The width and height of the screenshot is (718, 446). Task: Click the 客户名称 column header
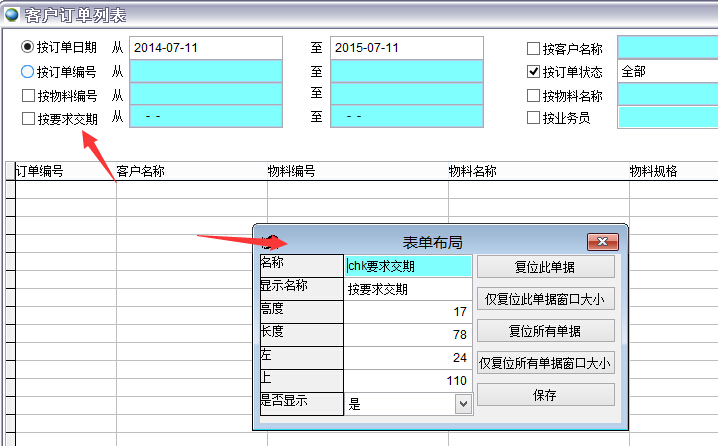click(x=141, y=171)
